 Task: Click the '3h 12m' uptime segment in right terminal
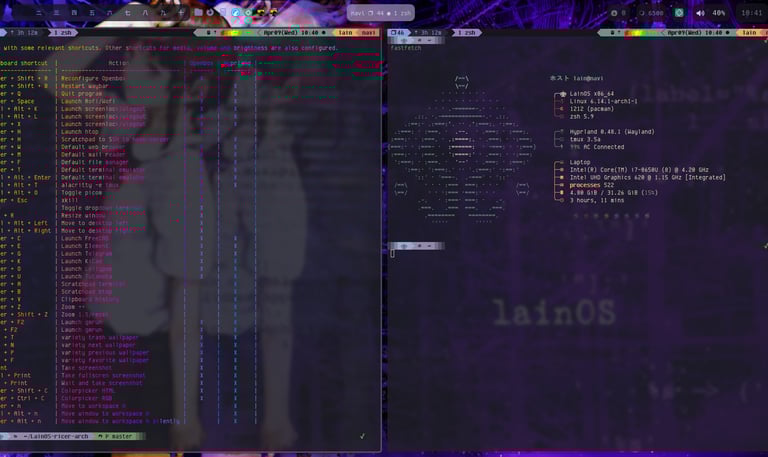430,33
